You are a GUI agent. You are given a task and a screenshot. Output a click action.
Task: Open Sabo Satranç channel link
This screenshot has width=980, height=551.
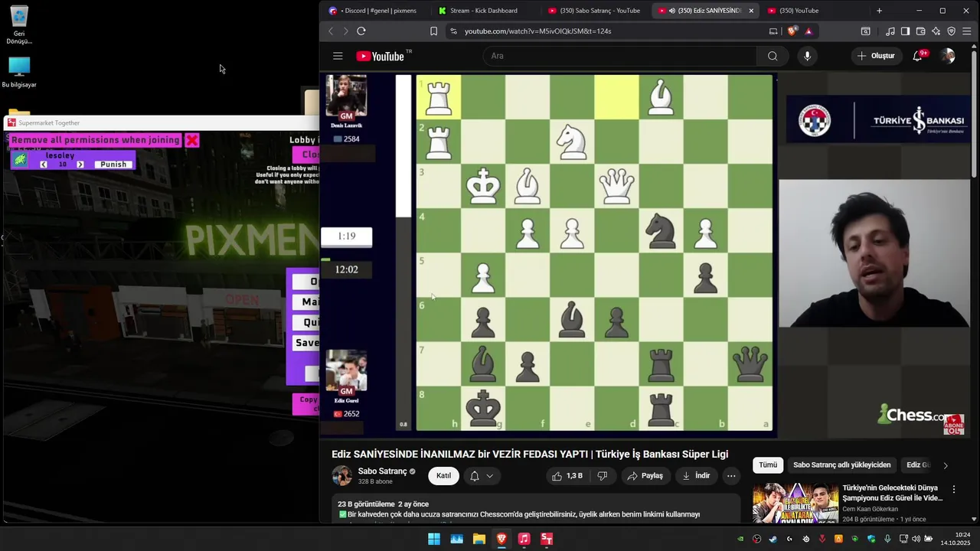[x=382, y=471]
